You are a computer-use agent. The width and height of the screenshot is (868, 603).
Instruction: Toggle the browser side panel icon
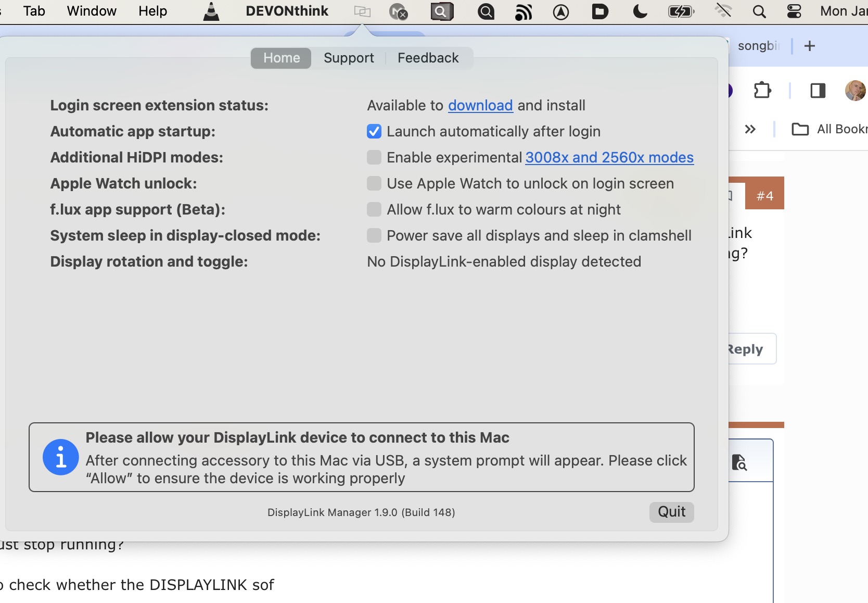818,91
